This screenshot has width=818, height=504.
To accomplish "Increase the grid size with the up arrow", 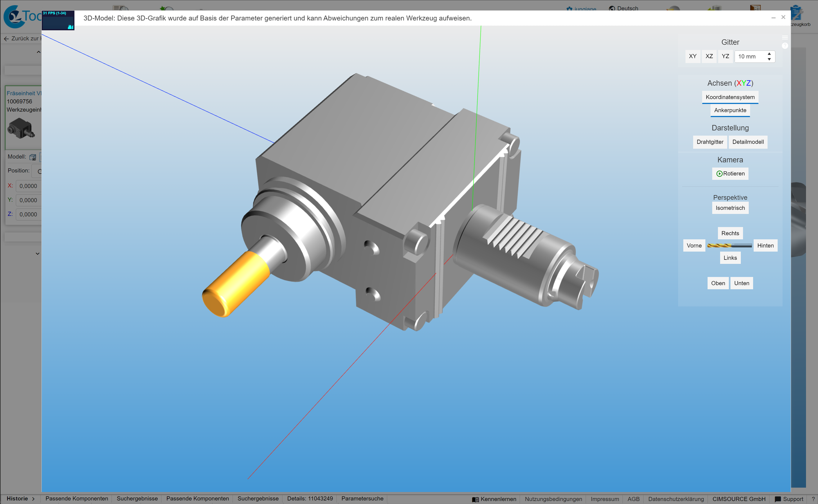I will point(769,54).
